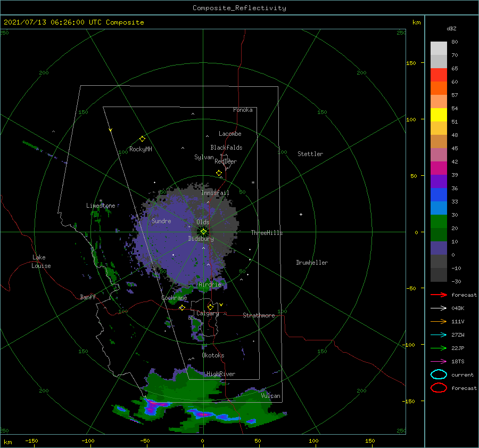Select the white 04DK arrow in legend

[439, 308]
